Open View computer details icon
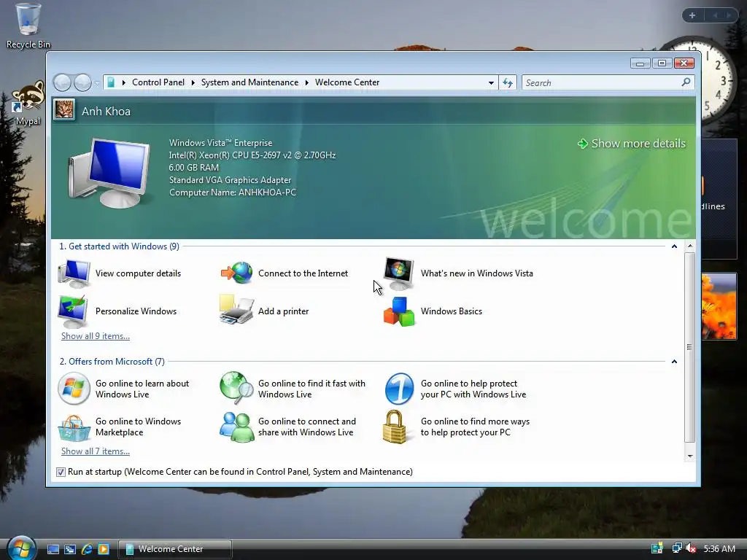 (74, 273)
